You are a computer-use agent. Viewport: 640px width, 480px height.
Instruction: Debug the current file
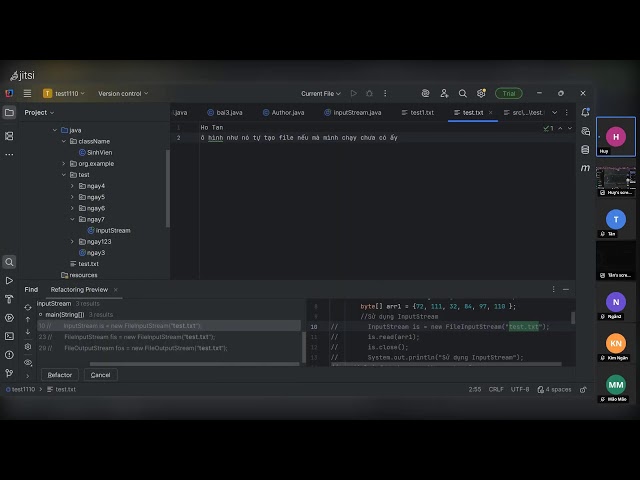tap(369, 93)
